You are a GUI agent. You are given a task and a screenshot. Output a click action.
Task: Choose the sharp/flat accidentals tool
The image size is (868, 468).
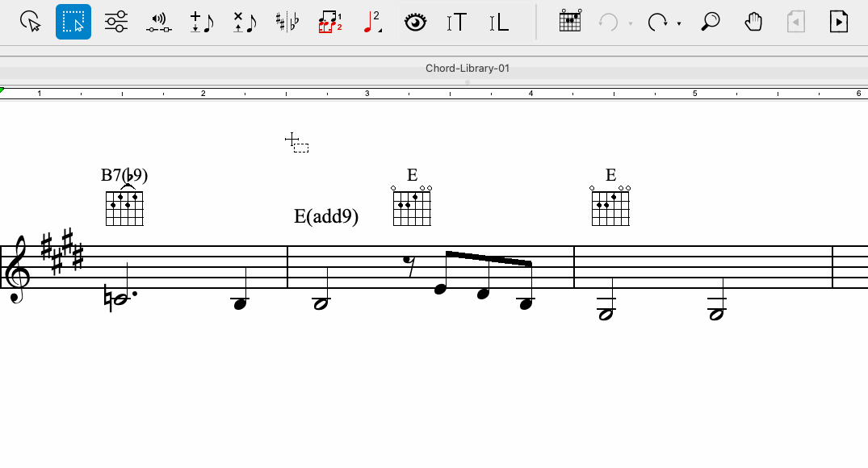pyautogui.click(x=287, y=22)
